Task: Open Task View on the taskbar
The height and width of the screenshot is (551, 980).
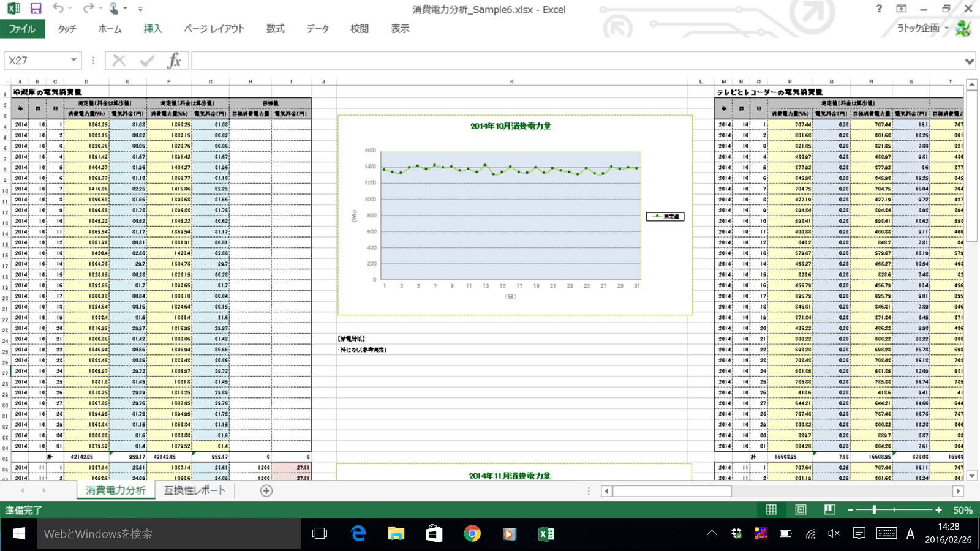Action: point(320,534)
